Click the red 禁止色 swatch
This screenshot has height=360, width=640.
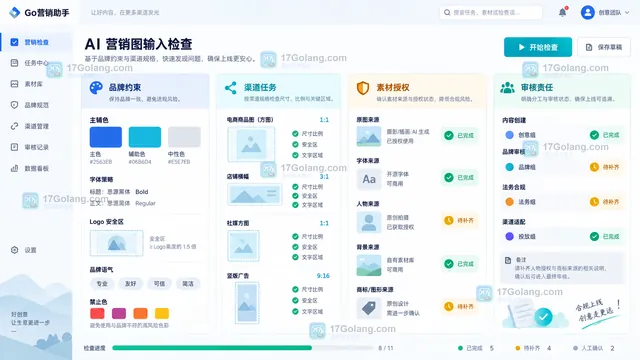[97, 313]
